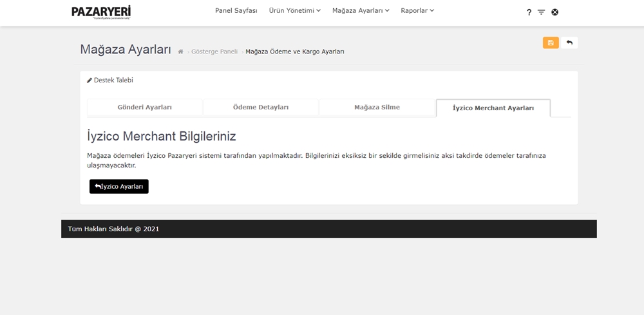
Task: Click the Tüm Hakları Saklıdır @ 2021 footer text
Action: coord(113,229)
